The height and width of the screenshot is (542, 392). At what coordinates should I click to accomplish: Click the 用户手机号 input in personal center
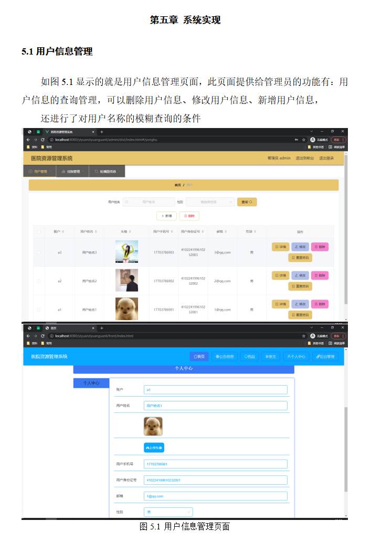[215, 464]
